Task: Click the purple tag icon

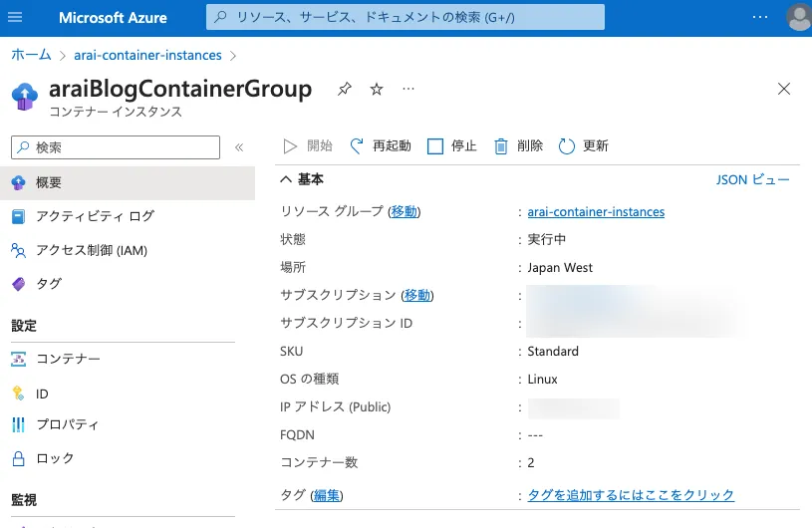Action: [18, 284]
